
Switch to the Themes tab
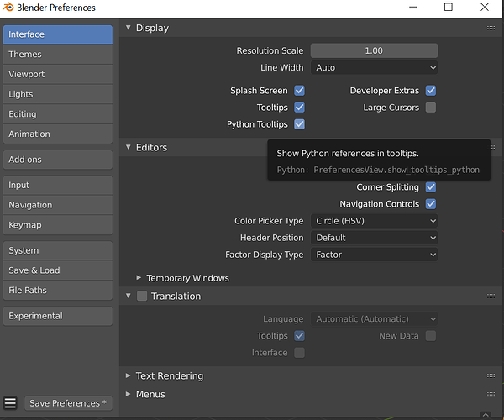pyautogui.click(x=58, y=55)
